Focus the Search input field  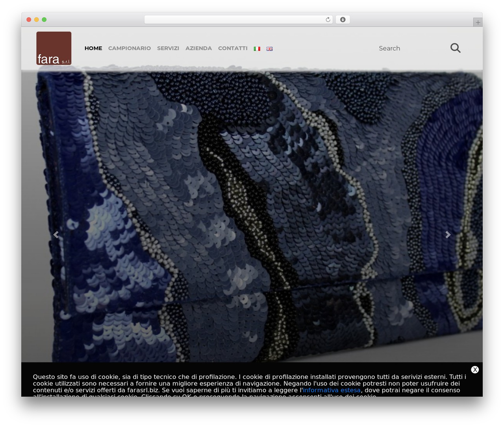point(409,48)
